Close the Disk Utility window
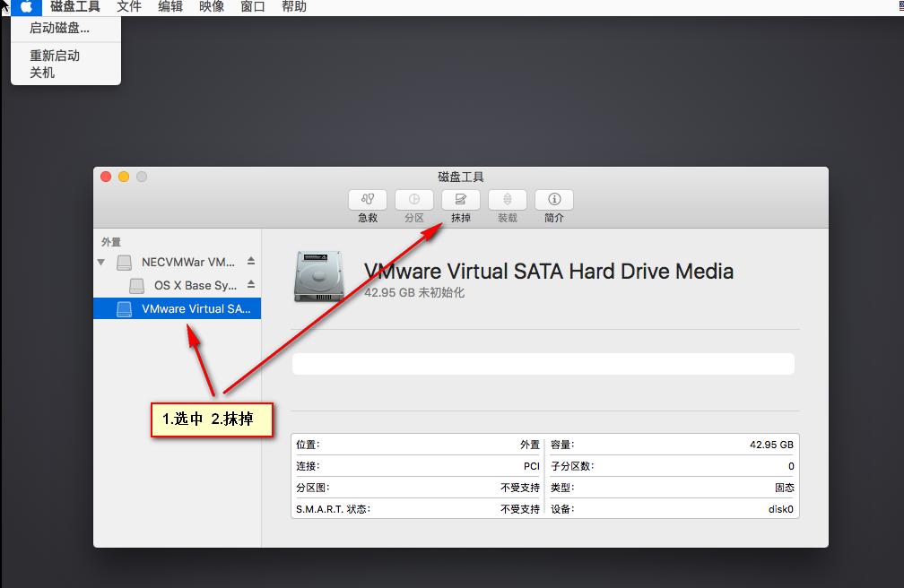The height and width of the screenshot is (588, 904). [106, 177]
